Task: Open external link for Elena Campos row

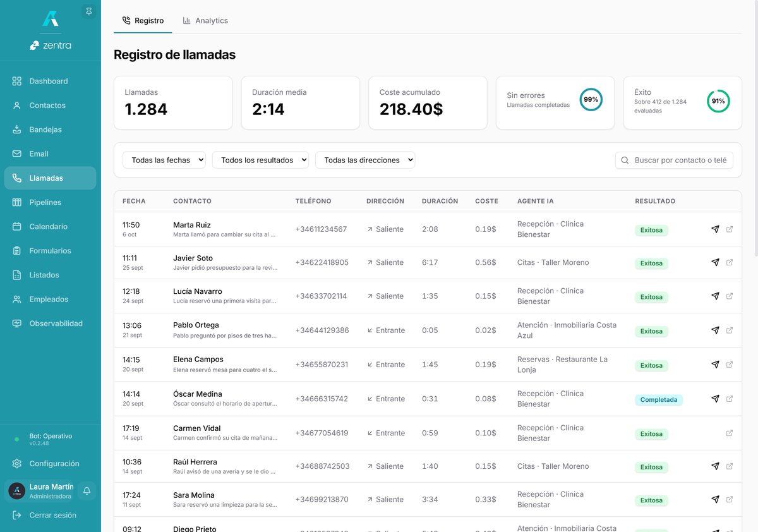Action: point(730,365)
